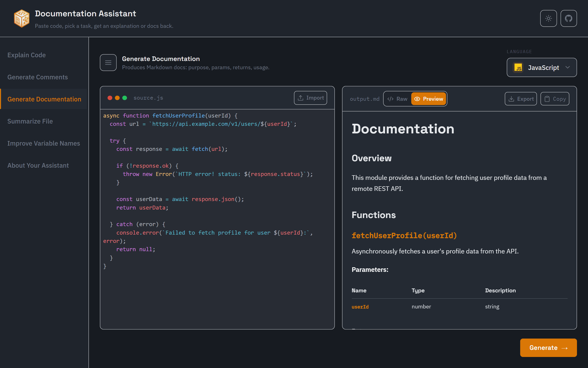
Task: Copy the output to clipboard
Action: coord(555,99)
